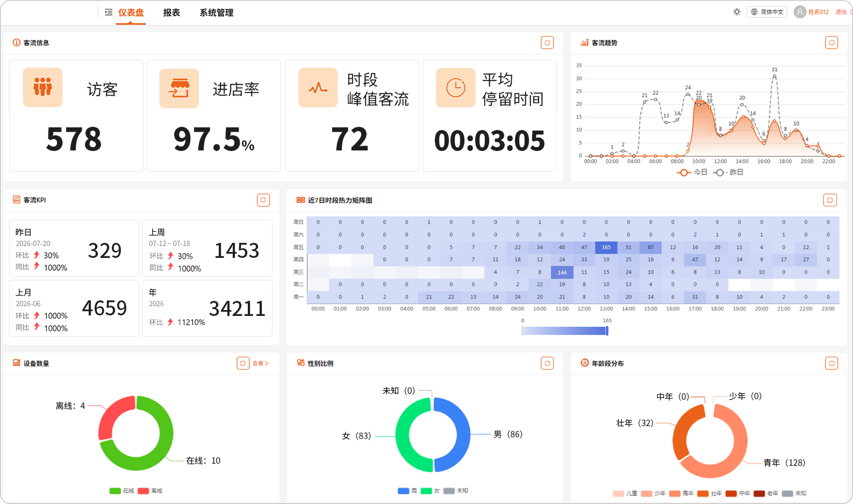Screen dimensions: 853x504
Task: Toggle 离线 legend in device chart
Action: pos(150,491)
